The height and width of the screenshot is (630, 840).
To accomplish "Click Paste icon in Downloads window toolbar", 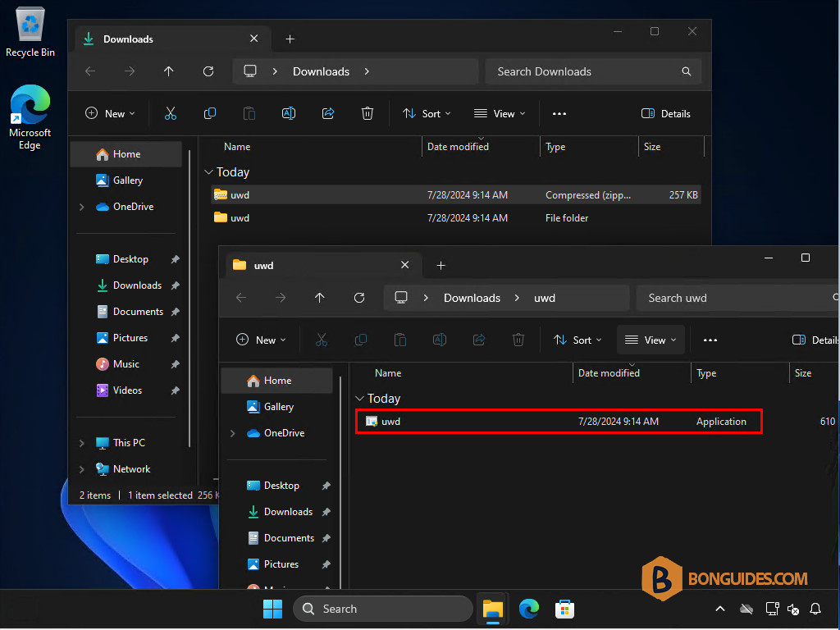I will click(249, 113).
